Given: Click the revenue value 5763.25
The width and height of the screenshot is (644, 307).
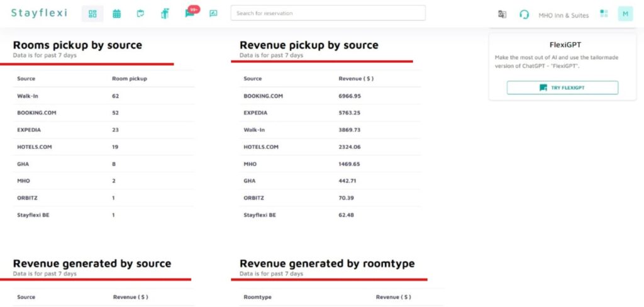Looking at the screenshot, I should (349, 113).
